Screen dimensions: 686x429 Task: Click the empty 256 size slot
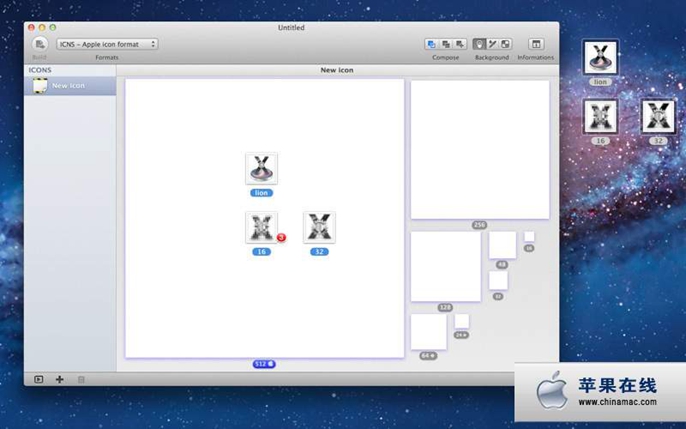click(x=479, y=149)
